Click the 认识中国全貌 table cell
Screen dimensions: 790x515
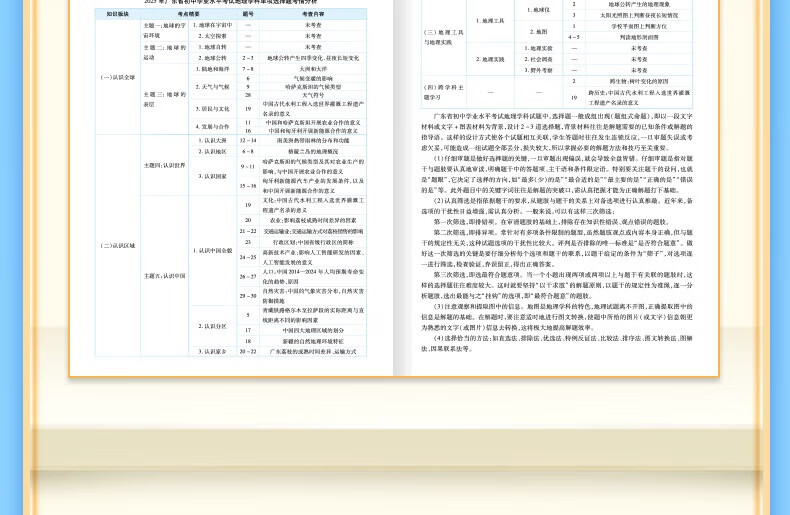click(214, 250)
